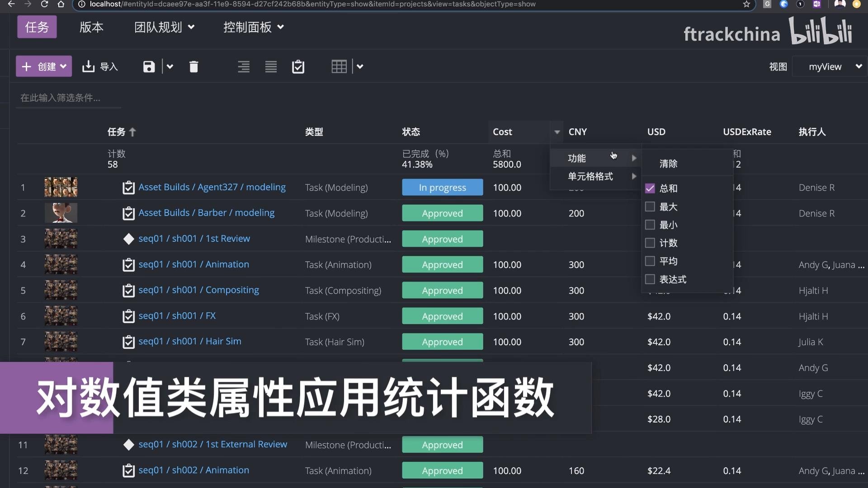Click the task clipboard toolbar icon

298,66
